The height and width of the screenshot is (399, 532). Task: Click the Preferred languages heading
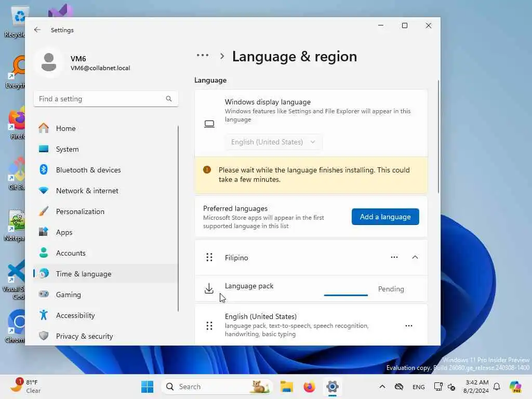(x=235, y=208)
